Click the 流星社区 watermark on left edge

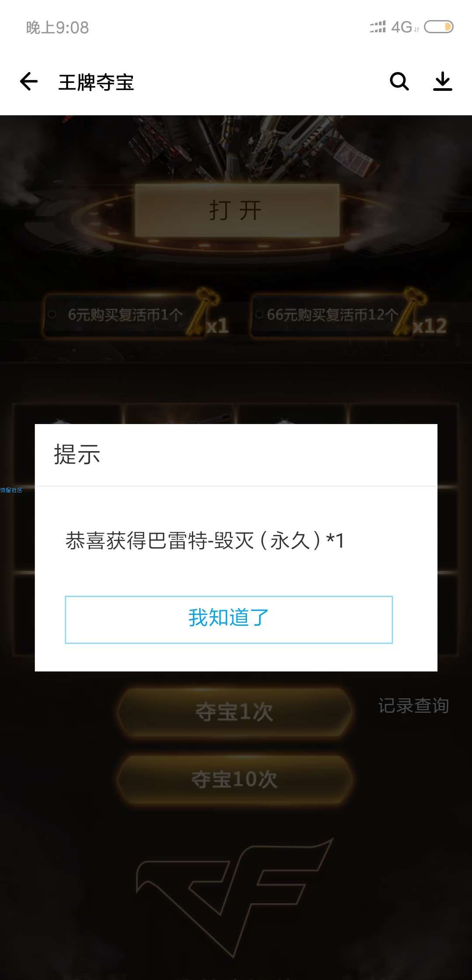pyautogui.click(x=11, y=490)
